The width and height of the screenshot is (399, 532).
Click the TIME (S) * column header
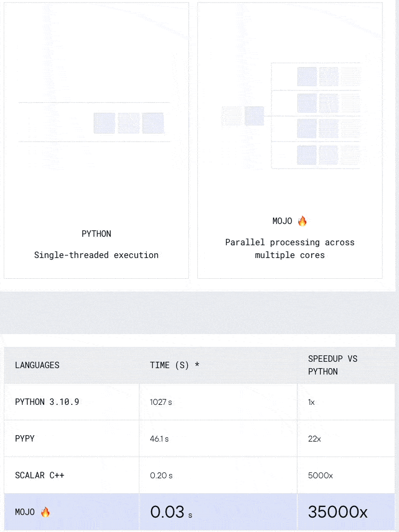(174, 365)
